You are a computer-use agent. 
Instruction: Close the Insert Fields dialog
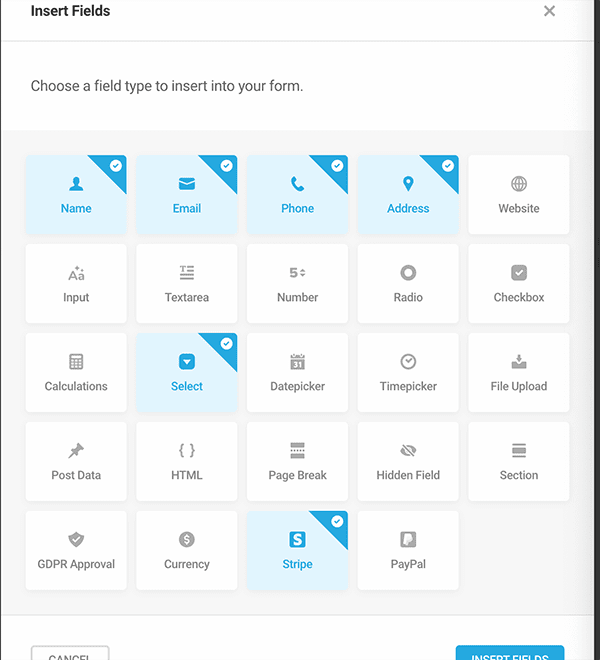(549, 11)
